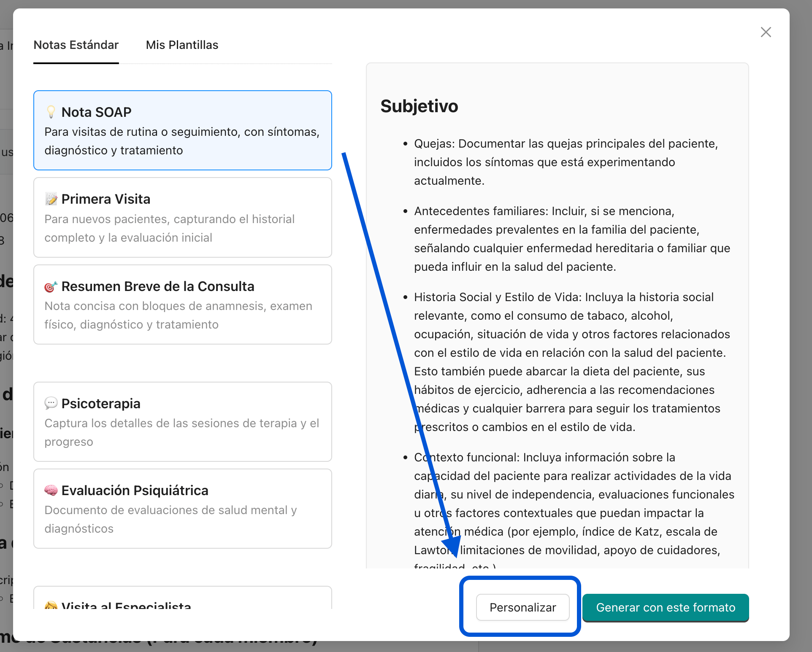Switch to the Mis Plantillas tab
The height and width of the screenshot is (652, 812).
click(182, 45)
